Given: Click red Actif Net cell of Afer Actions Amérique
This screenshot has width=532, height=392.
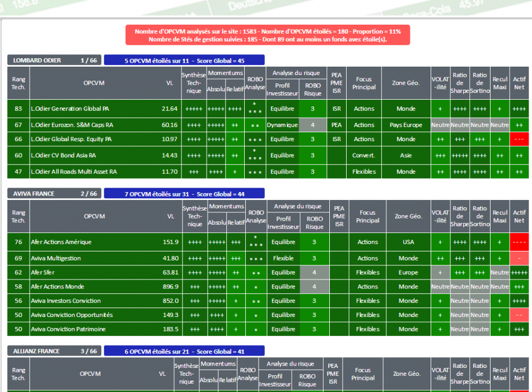Looking at the screenshot, I should click(x=519, y=242).
